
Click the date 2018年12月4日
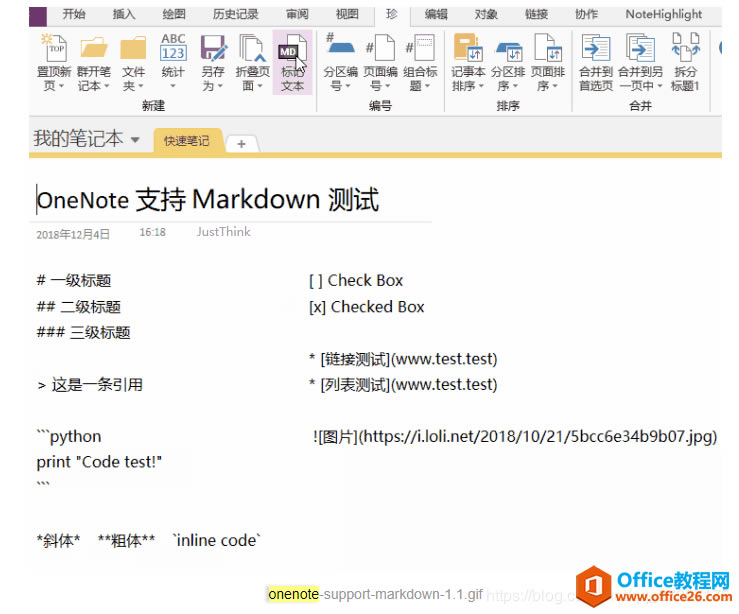point(73,234)
